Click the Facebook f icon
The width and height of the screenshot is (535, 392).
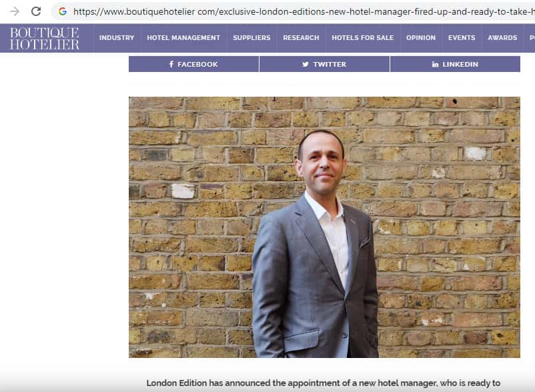click(171, 64)
